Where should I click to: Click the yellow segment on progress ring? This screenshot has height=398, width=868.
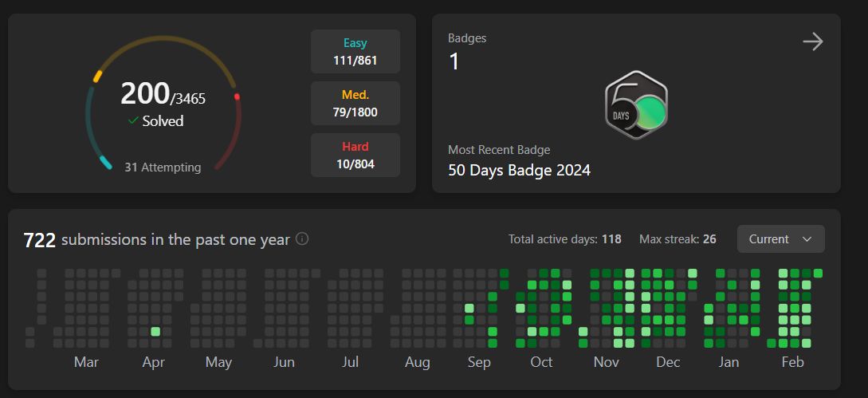[98, 77]
